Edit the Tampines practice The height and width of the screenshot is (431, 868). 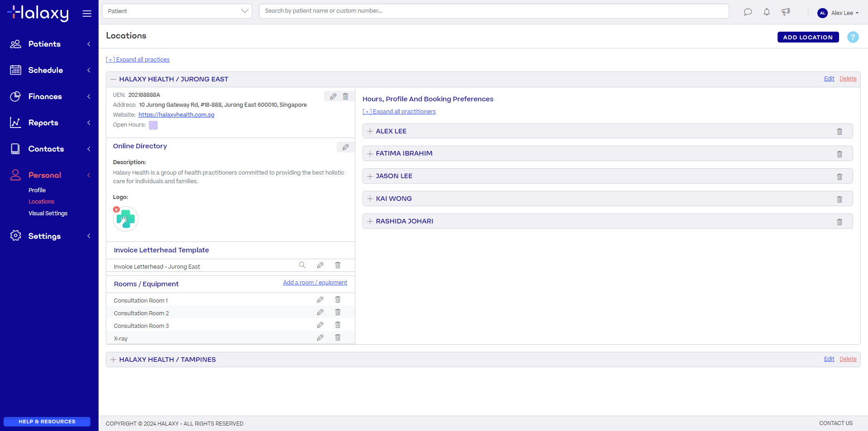point(829,359)
